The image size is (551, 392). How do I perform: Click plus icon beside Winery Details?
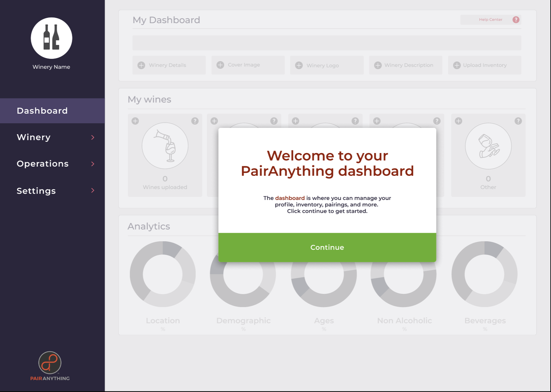[141, 65]
